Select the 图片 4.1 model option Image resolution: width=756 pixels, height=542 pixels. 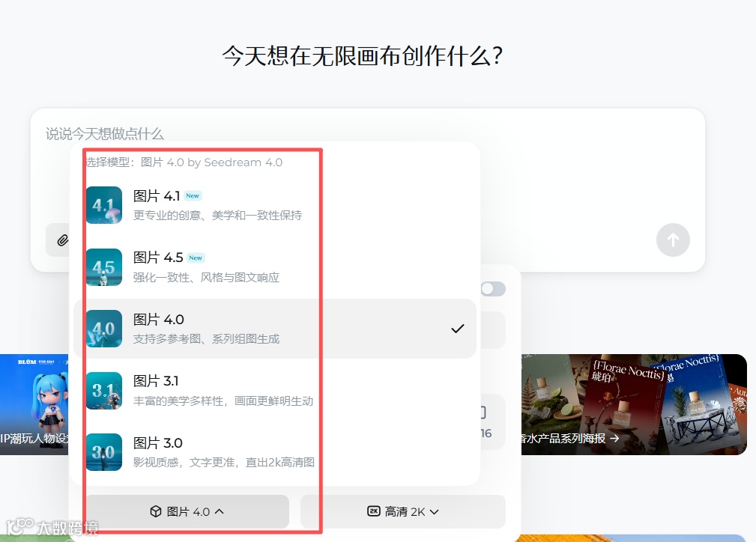pos(275,205)
